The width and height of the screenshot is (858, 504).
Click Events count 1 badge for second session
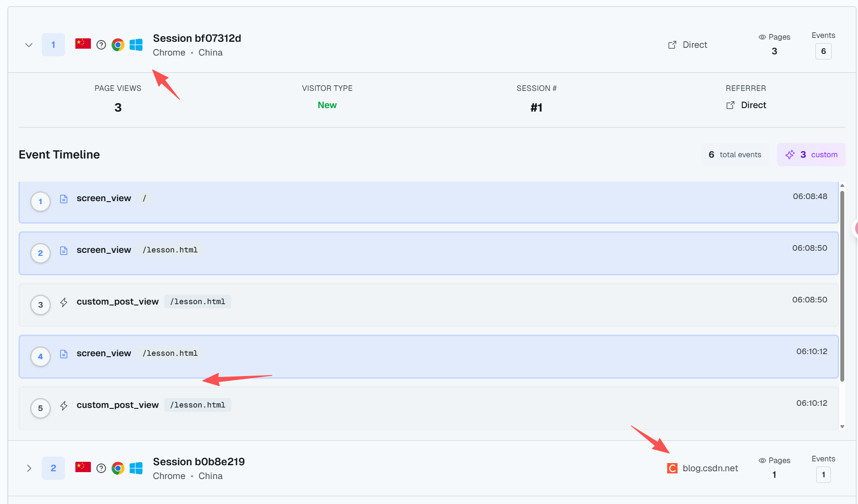point(823,475)
